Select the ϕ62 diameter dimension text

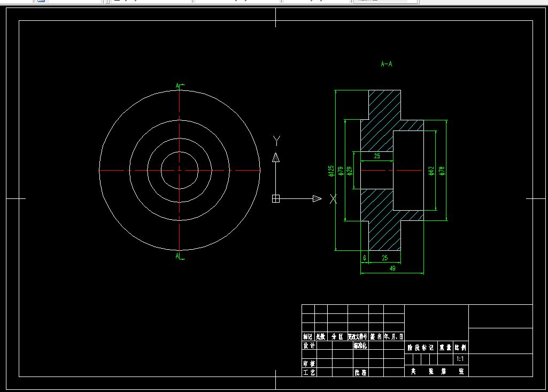pyautogui.click(x=431, y=171)
